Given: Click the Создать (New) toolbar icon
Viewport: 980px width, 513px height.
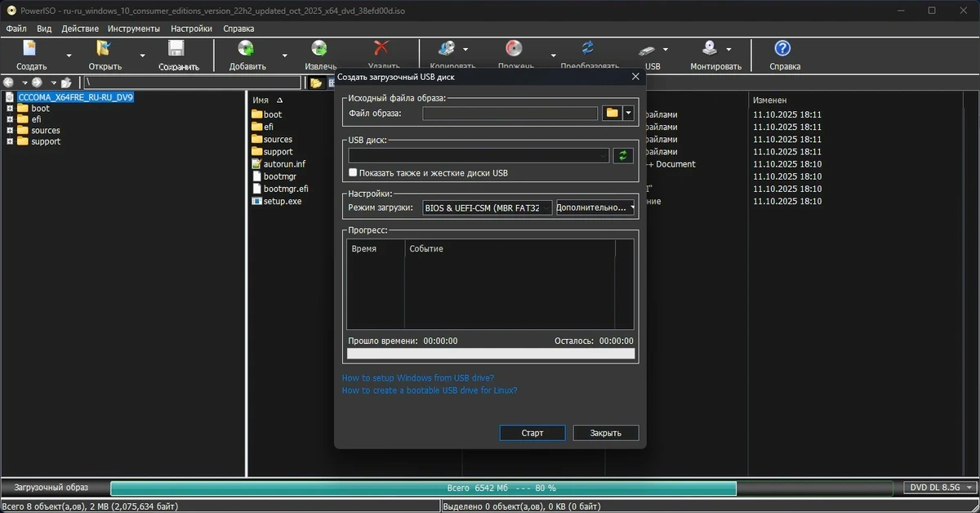Looking at the screenshot, I should (x=30, y=49).
